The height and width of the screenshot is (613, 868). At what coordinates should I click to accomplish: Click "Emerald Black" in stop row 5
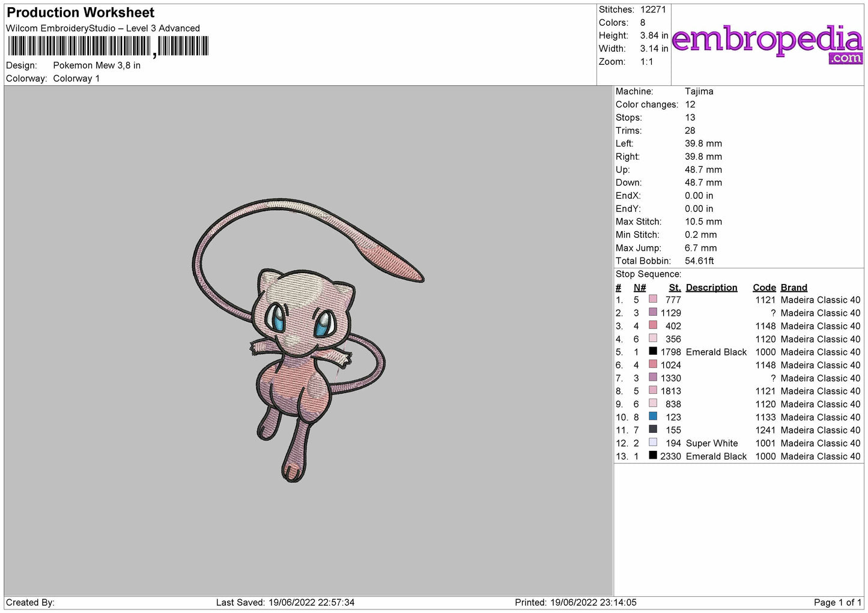point(716,352)
